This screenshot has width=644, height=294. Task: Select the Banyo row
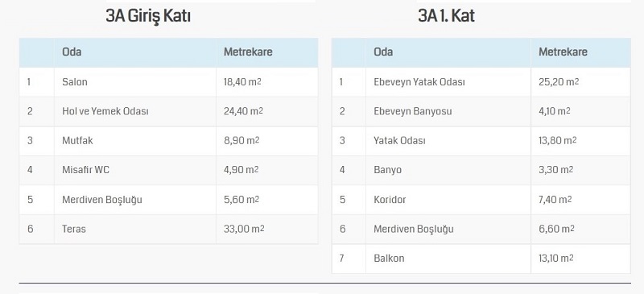[x=481, y=170]
